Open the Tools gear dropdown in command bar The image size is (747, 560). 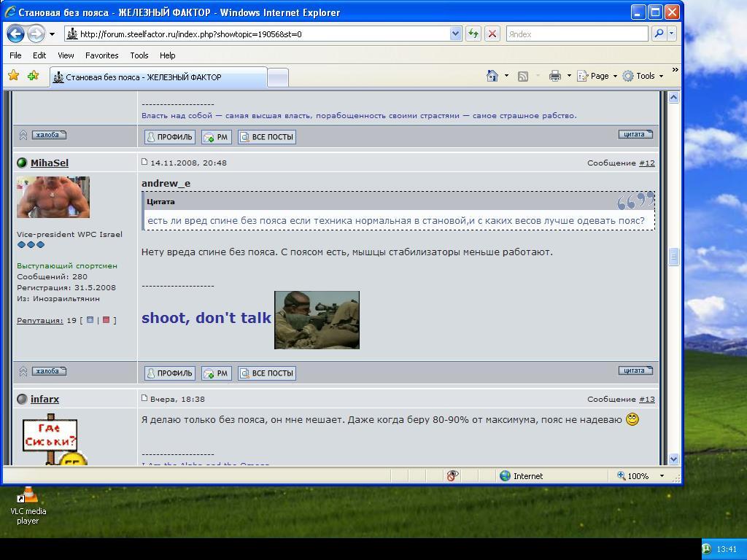pos(643,76)
